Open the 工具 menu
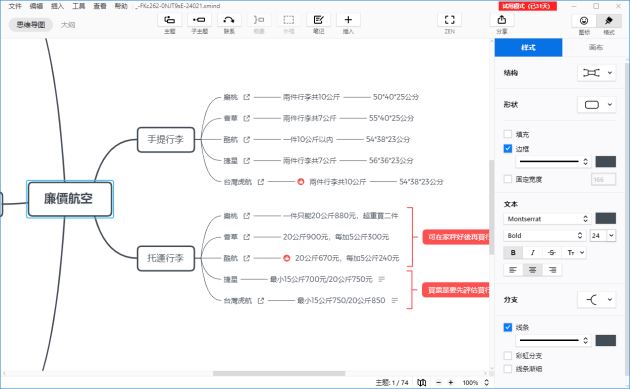This screenshot has width=630, height=389. [x=79, y=6]
